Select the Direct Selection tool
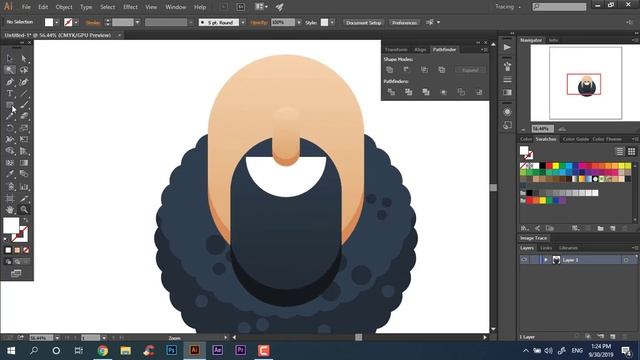The image size is (640, 360). [24, 58]
